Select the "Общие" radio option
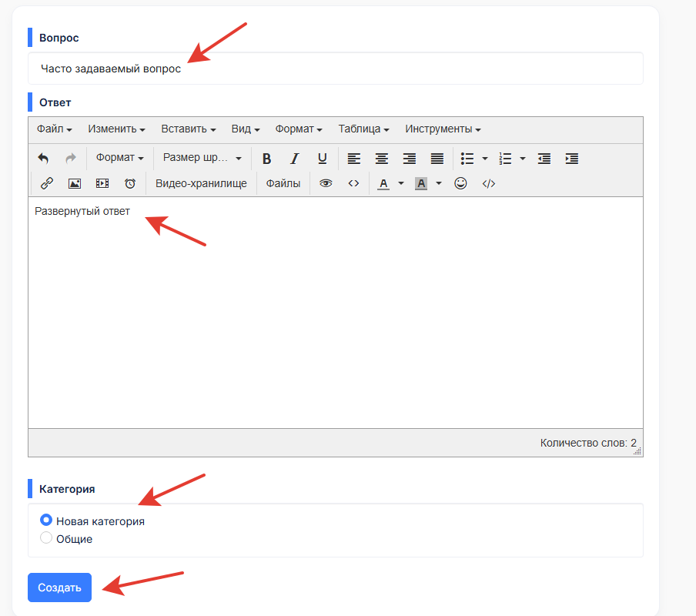This screenshot has height=616, width=696. pos(46,538)
